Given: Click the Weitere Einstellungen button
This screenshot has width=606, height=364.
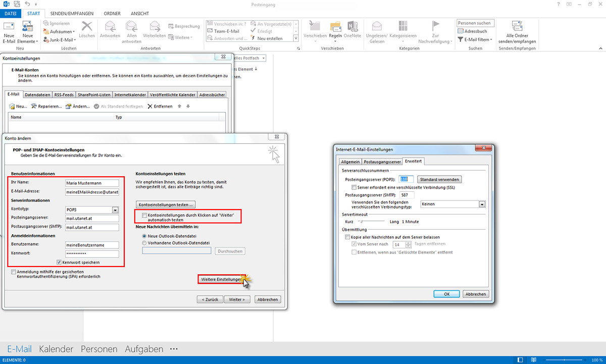Looking at the screenshot, I should click(x=221, y=279).
